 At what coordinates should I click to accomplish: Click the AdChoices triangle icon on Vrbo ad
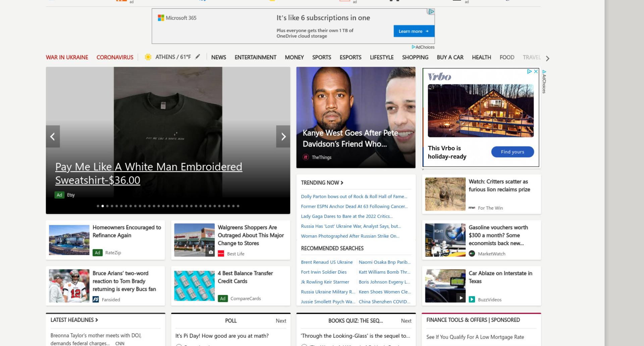point(529,71)
